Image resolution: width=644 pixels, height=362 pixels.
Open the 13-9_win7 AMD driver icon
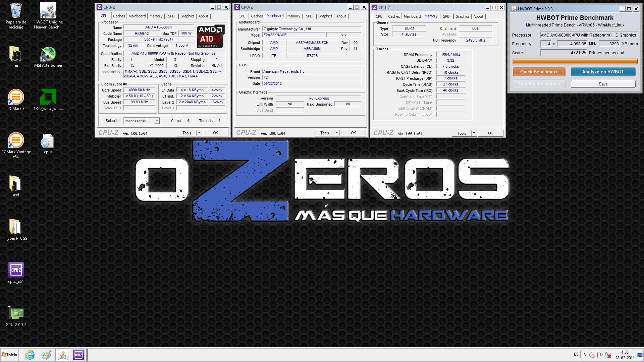tap(48, 100)
